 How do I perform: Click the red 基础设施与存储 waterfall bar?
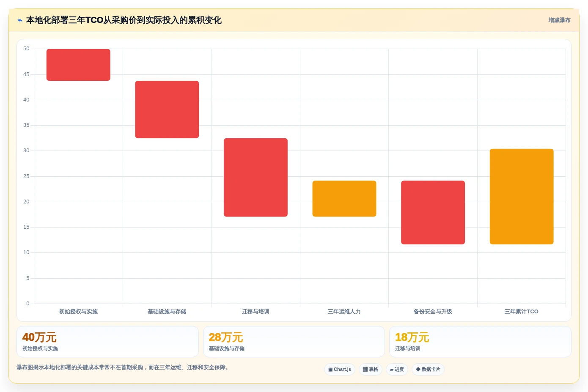tap(167, 110)
